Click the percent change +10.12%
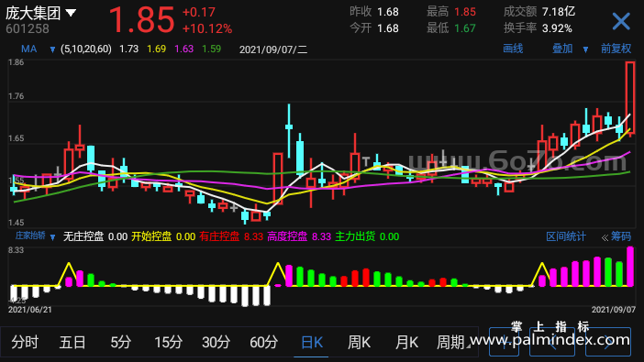The width and height of the screenshot is (644, 362). pyautogui.click(x=207, y=28)
